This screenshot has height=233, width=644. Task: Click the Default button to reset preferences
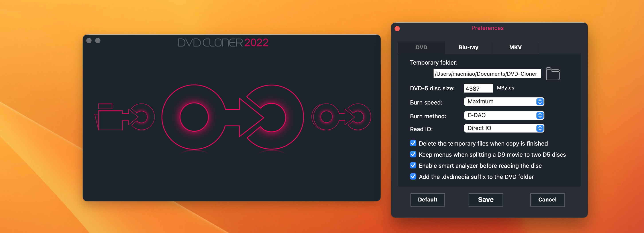428,200
